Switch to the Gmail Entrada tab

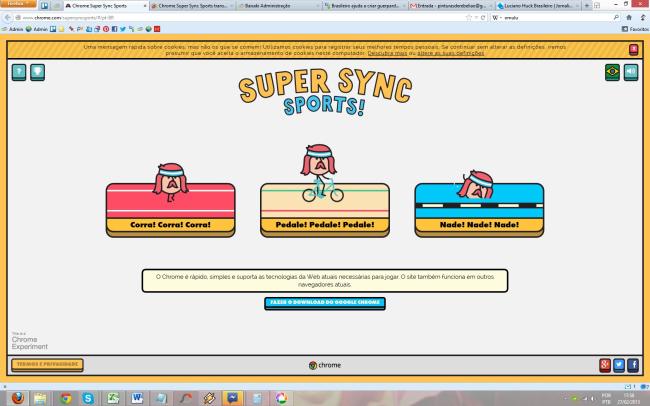click(x=451, y=6)
